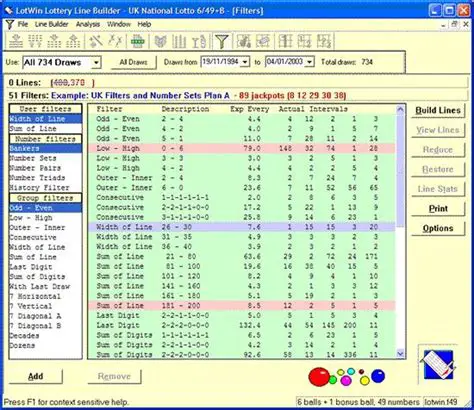This screenshot has height=410, width=474.
Task: Select 'Number Sets' in Number filters
Action: tap(45, 158)
